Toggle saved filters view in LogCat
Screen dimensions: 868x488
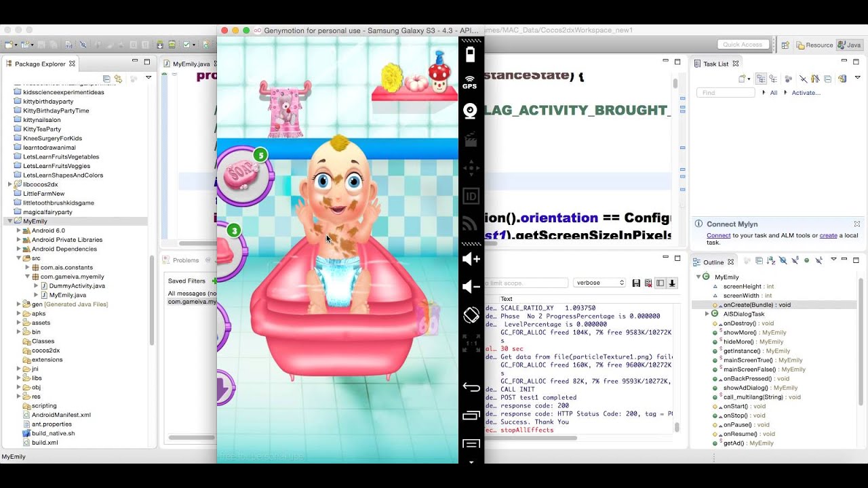[x=660, y=283]
